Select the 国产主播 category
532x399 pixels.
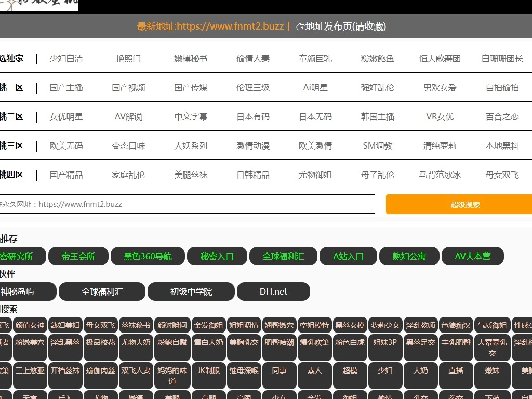[66, 88]
